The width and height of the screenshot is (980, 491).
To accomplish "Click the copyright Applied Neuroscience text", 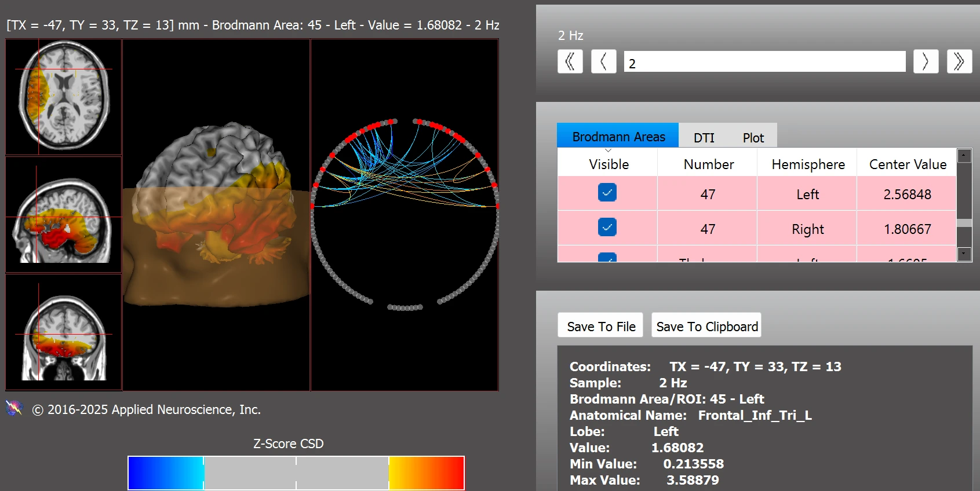I will (x=146, y=409).
